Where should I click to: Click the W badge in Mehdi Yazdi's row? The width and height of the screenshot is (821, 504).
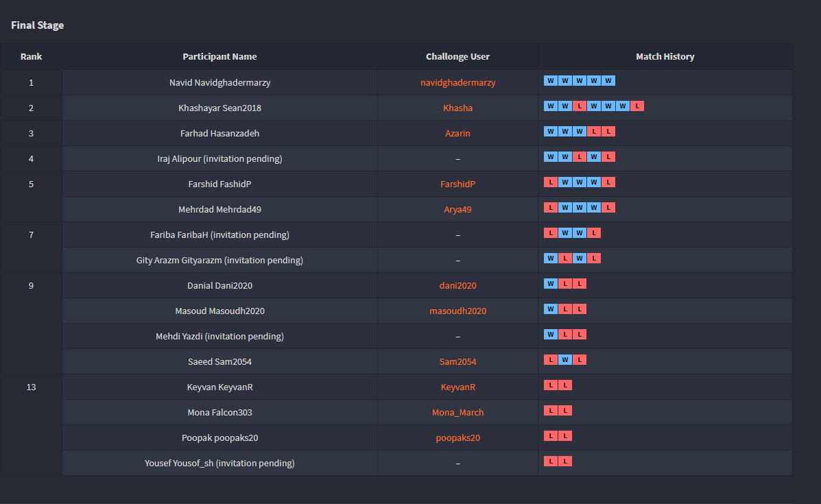(551, 335)
